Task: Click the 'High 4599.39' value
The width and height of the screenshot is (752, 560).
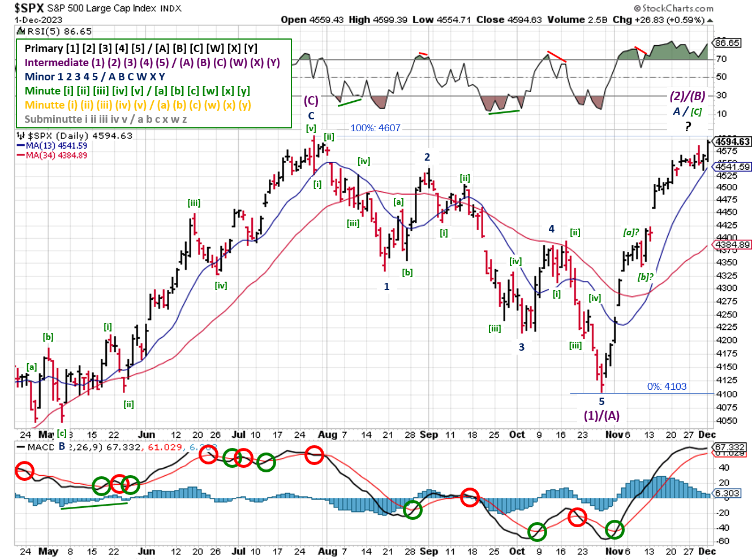Action: point(377,20)
